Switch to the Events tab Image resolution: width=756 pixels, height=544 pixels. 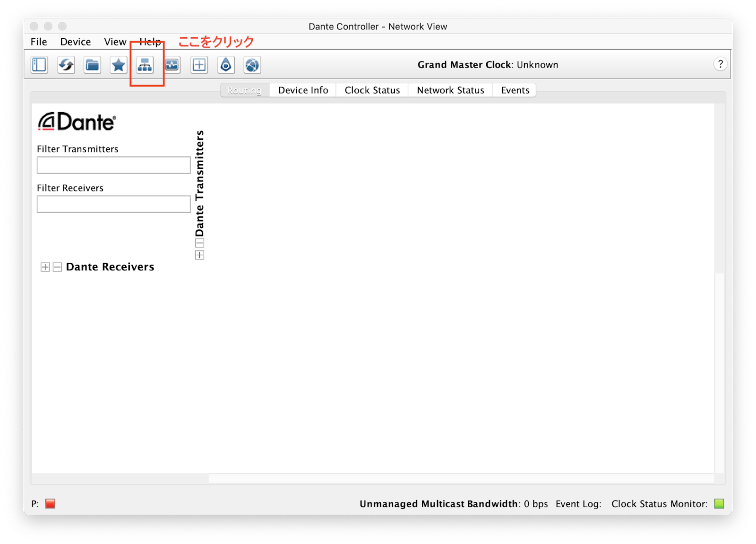(515, 90)
